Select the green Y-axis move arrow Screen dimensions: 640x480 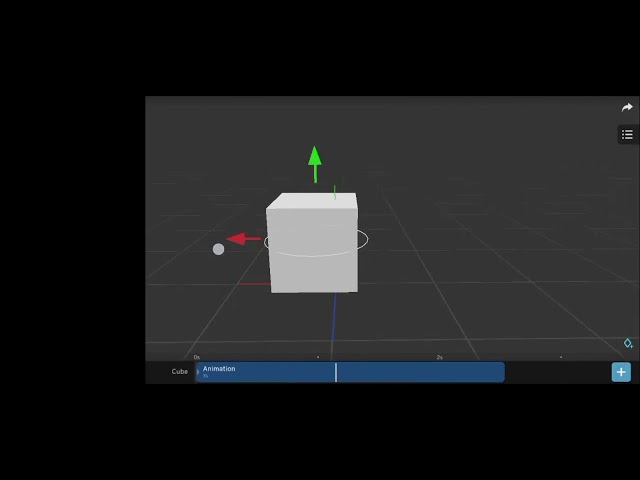pos(315,163)
